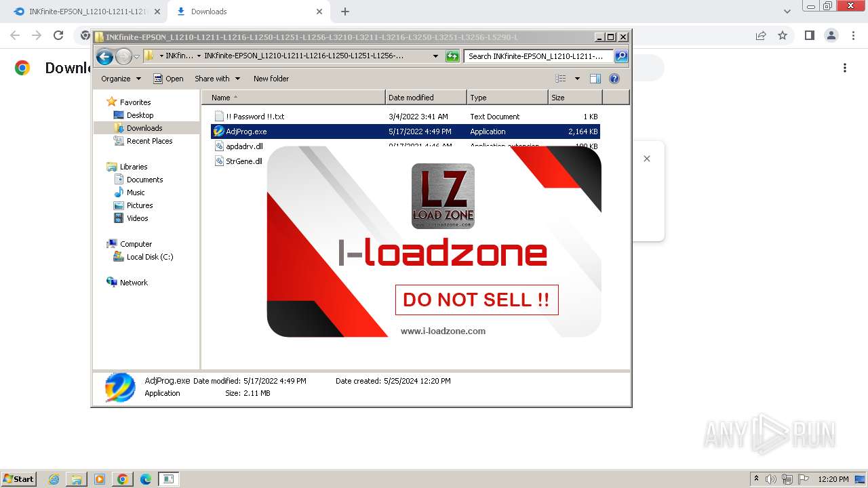Image resolution: width=868 pixels, height=488 pixels.
Task: Sort by Name column
Action: click(x=294, y=98)
